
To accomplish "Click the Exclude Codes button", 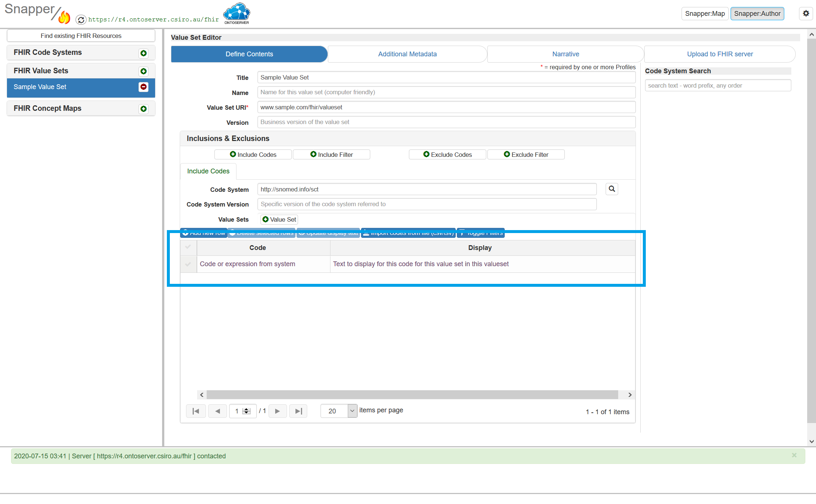I will (x=448, y=155).
